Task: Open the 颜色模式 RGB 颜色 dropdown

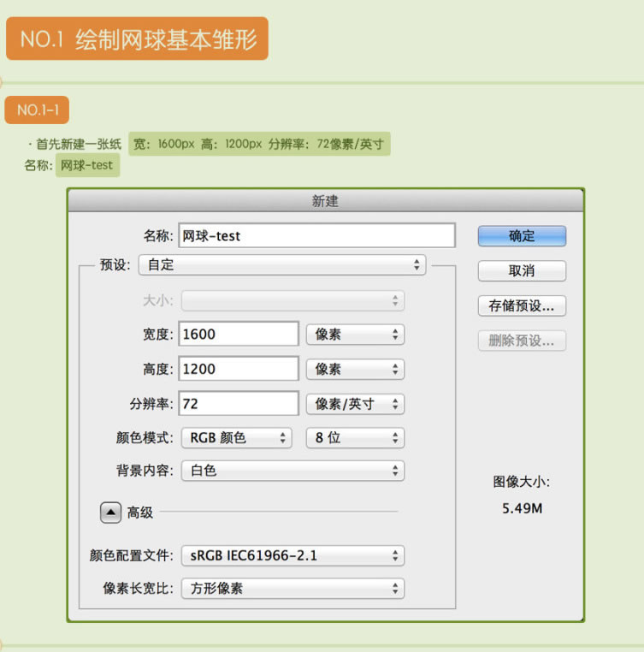Action: 237,437
